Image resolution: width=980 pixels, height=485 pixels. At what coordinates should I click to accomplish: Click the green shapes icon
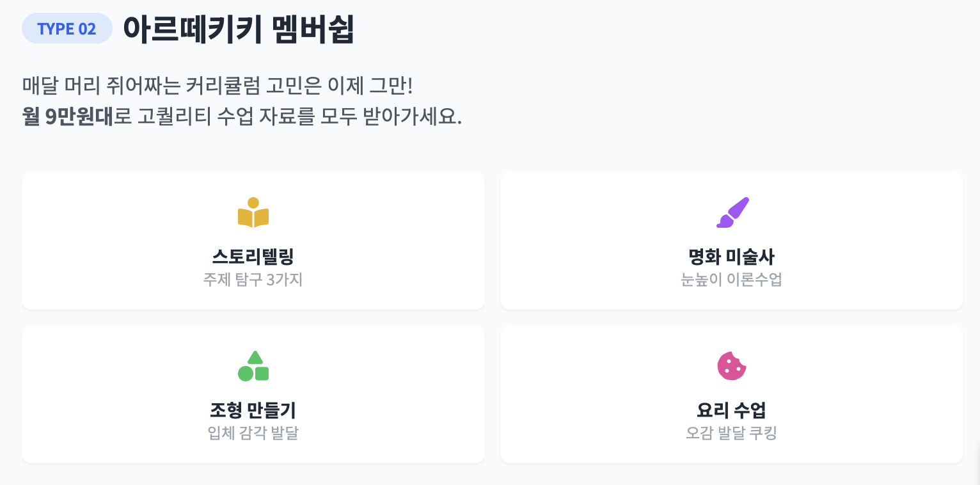pos(253,367)
